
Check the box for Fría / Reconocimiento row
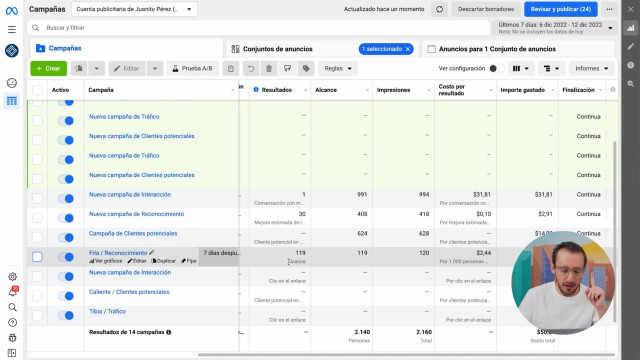[37, 257]
